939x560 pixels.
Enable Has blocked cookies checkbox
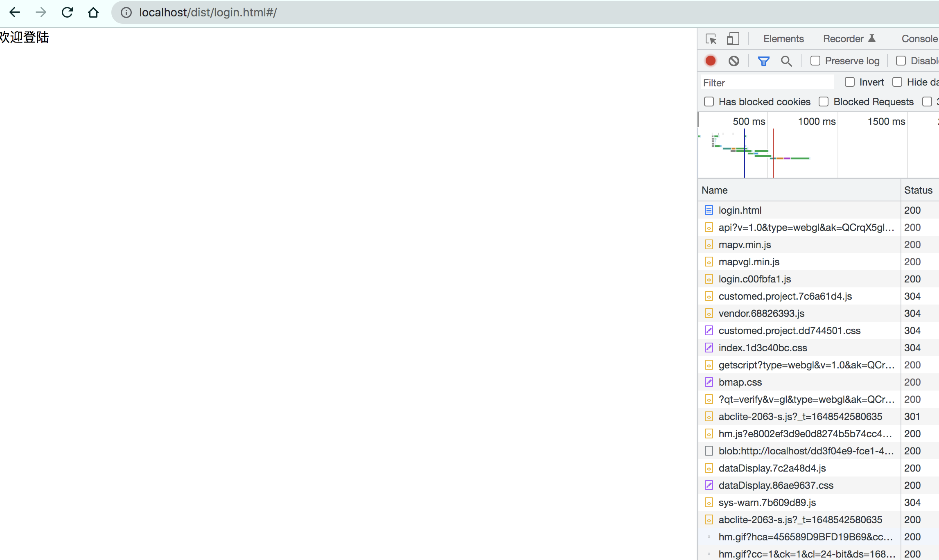(709, 102)
